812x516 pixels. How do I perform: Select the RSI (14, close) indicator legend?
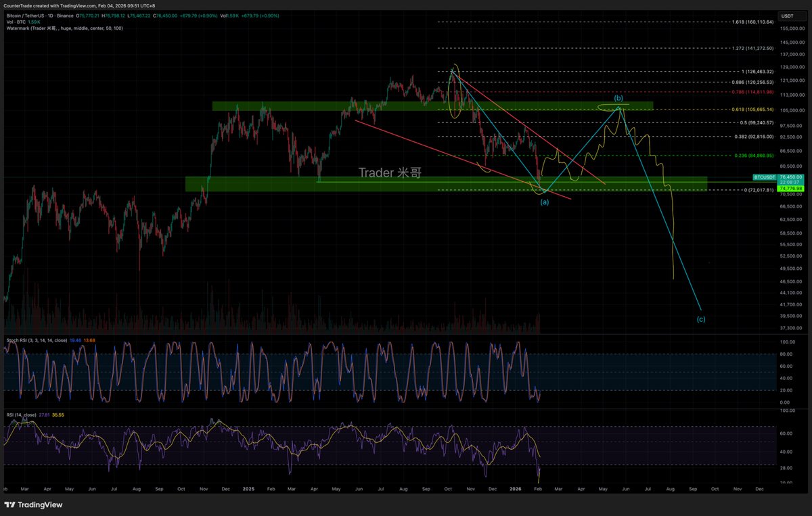pyautogui.click(x=22, y=415)
